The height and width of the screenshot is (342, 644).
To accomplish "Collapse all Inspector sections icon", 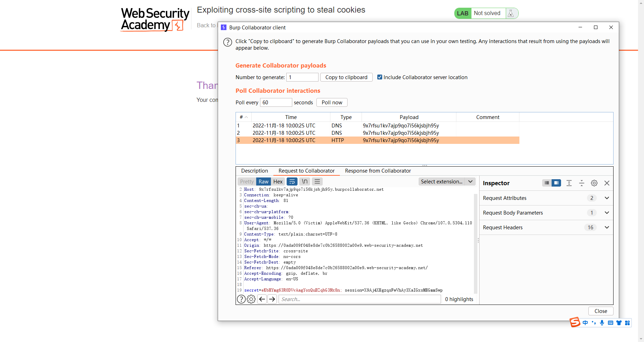I will (x=582, y=183).
